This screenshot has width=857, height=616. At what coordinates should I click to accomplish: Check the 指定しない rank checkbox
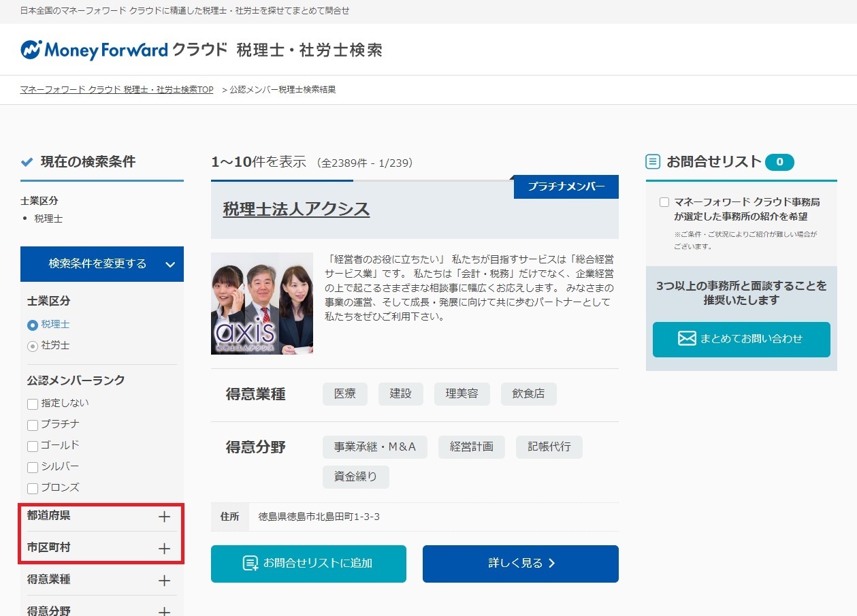[x=33, y=404]
